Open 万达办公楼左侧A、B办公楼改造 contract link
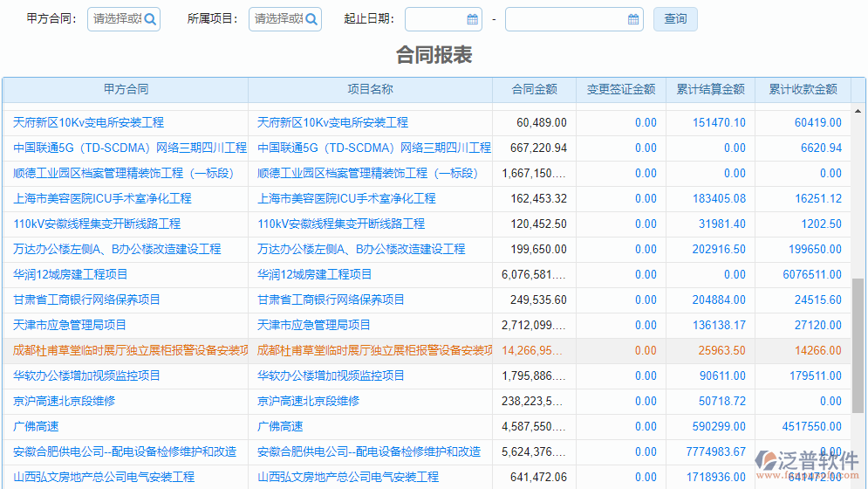Image resolution: width=868 pixels, height=489 pixels. coord(117,250)
